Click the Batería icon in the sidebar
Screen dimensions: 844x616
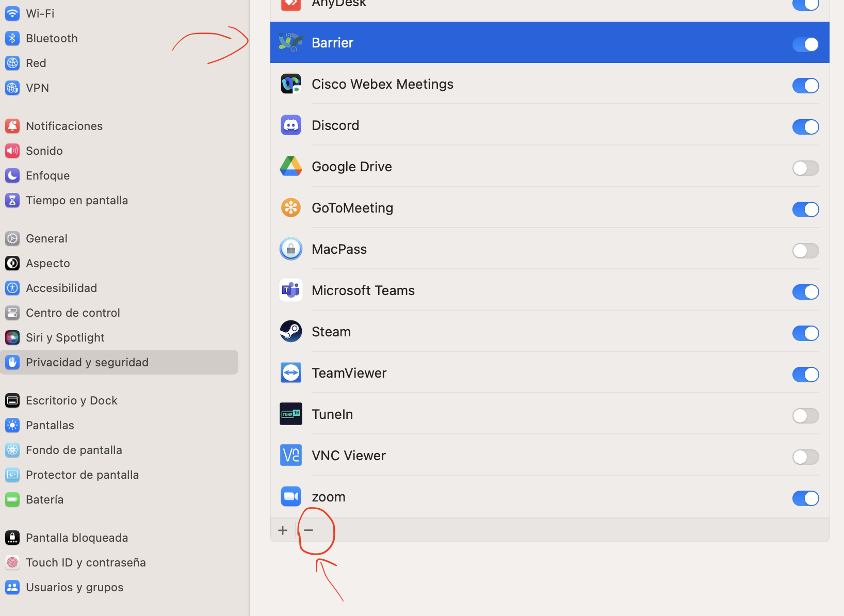tap(12, 499)
